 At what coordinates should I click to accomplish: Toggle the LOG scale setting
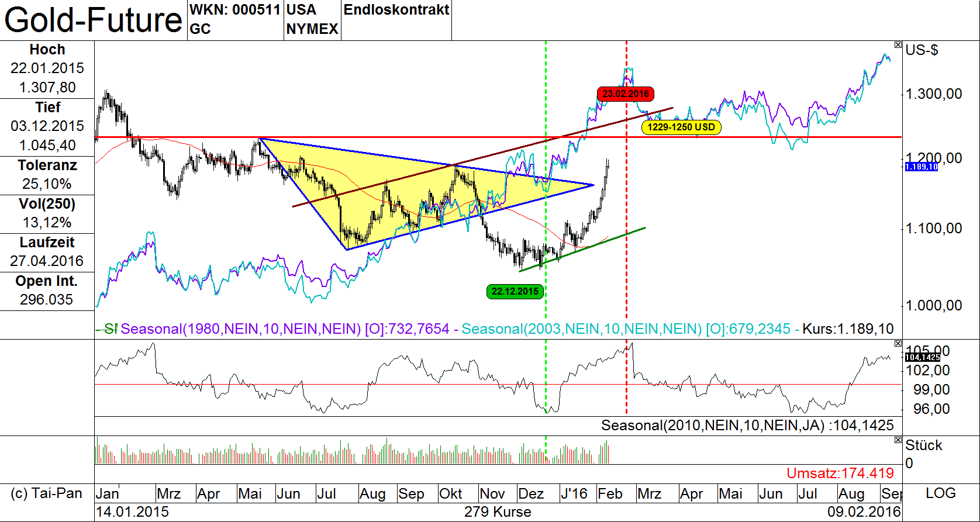click(x=940, y=493)
